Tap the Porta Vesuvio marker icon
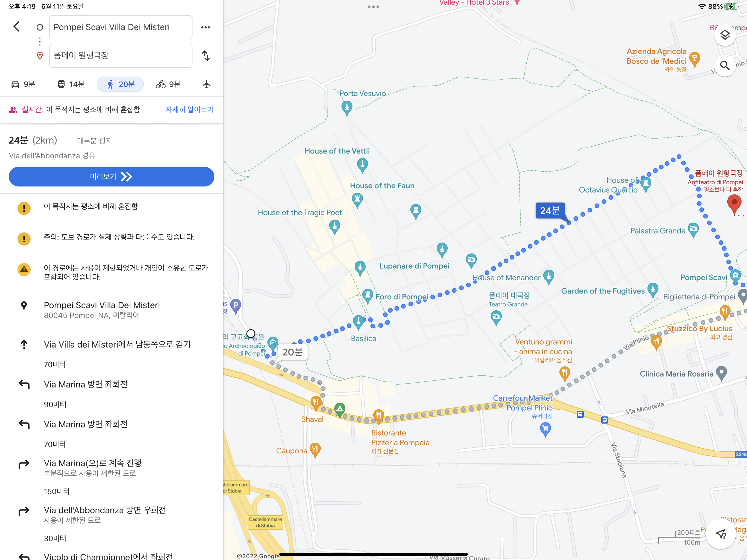 (x=347, y=108)
